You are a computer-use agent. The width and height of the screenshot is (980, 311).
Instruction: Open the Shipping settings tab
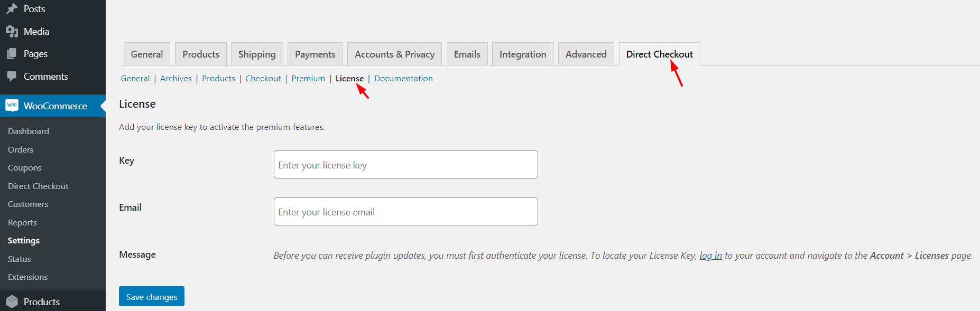point(257,54)
